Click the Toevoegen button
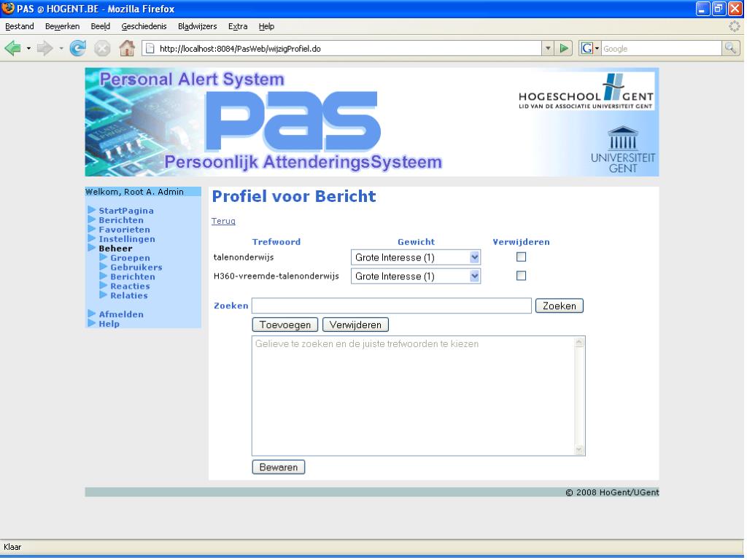This screenshot has width=747, height=560. [x=285, y=324]
